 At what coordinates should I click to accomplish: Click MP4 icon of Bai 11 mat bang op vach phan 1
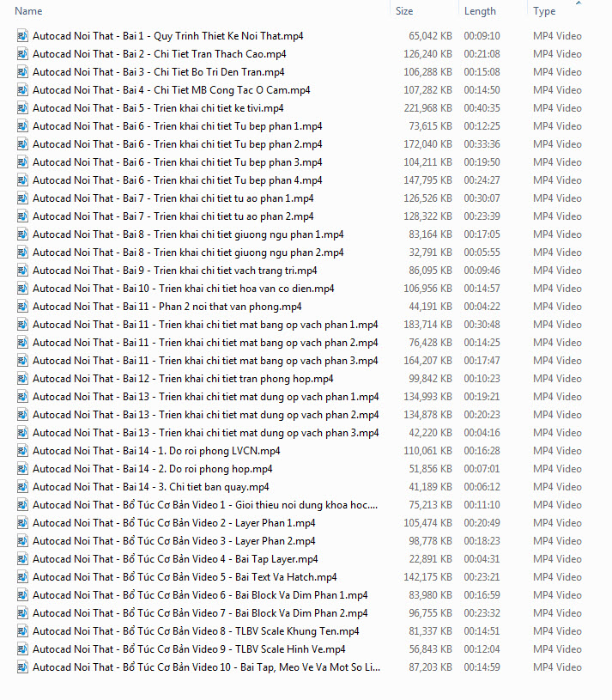click(x=22, y=325)
